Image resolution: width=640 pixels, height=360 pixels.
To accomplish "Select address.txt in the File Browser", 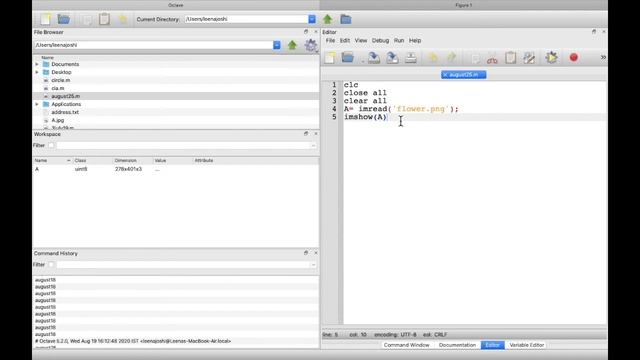I will (x=65, y=112).
